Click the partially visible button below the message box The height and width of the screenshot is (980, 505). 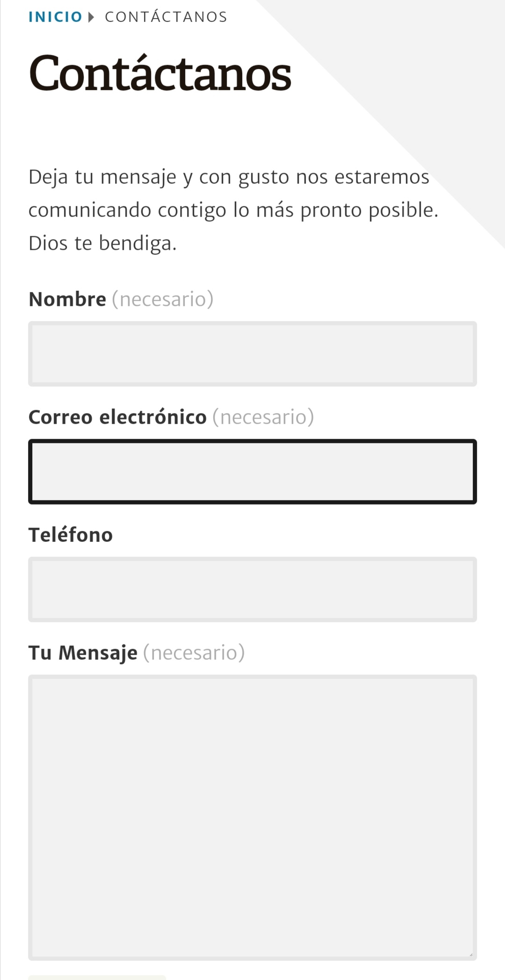click(x=97, y=977)
